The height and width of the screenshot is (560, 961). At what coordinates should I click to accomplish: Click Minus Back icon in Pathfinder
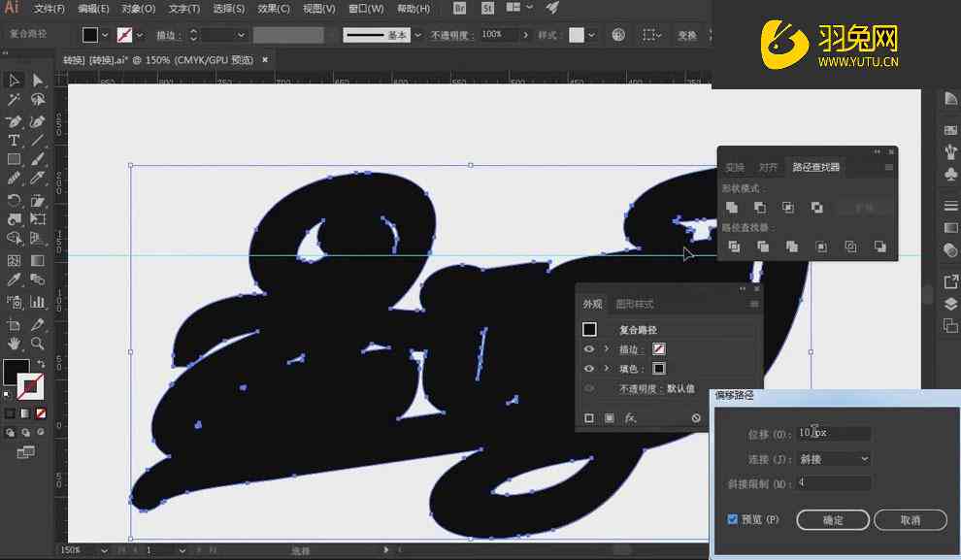tap(880, 247)
